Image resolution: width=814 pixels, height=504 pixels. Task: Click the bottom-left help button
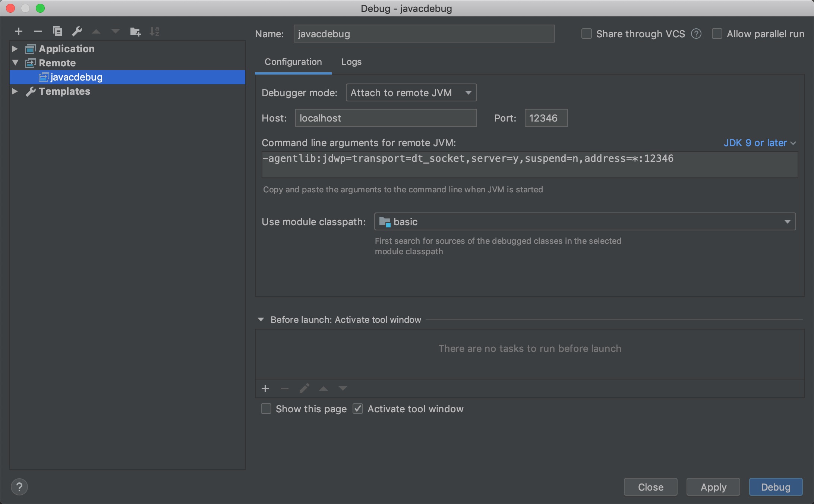(x=19, y=487)
